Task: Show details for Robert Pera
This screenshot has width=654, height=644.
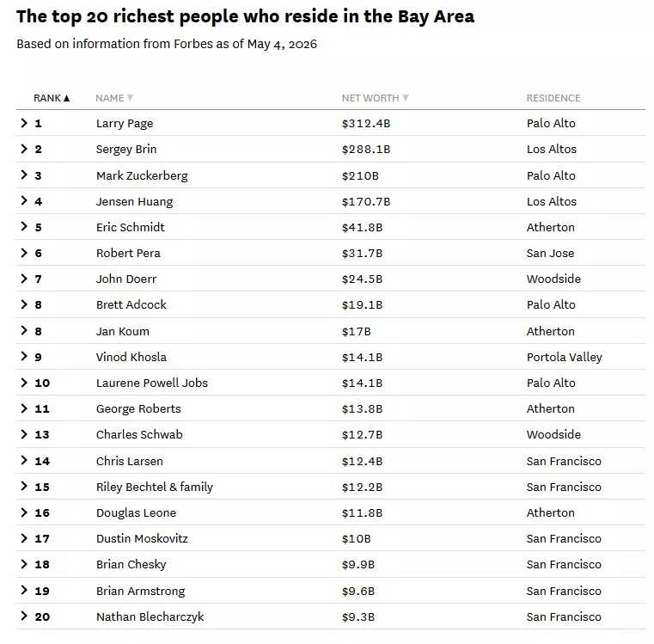Action: (x=24, y=253)
